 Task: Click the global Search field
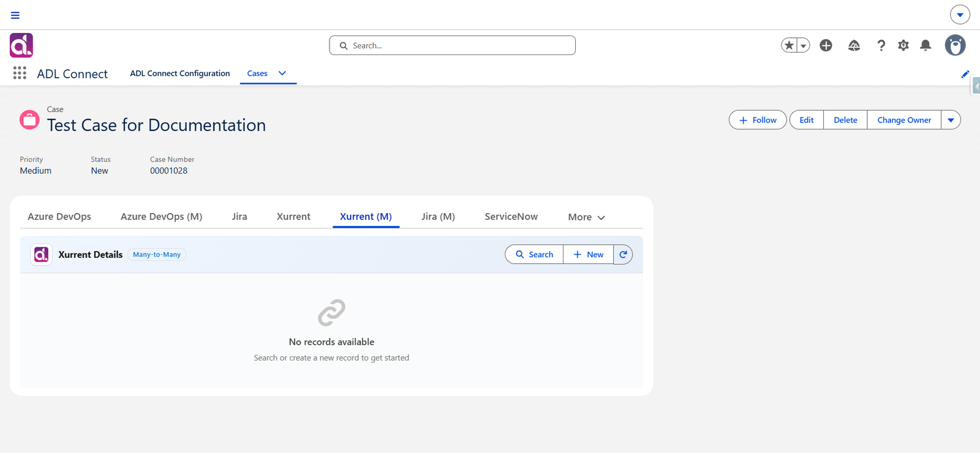pos(452,45)
